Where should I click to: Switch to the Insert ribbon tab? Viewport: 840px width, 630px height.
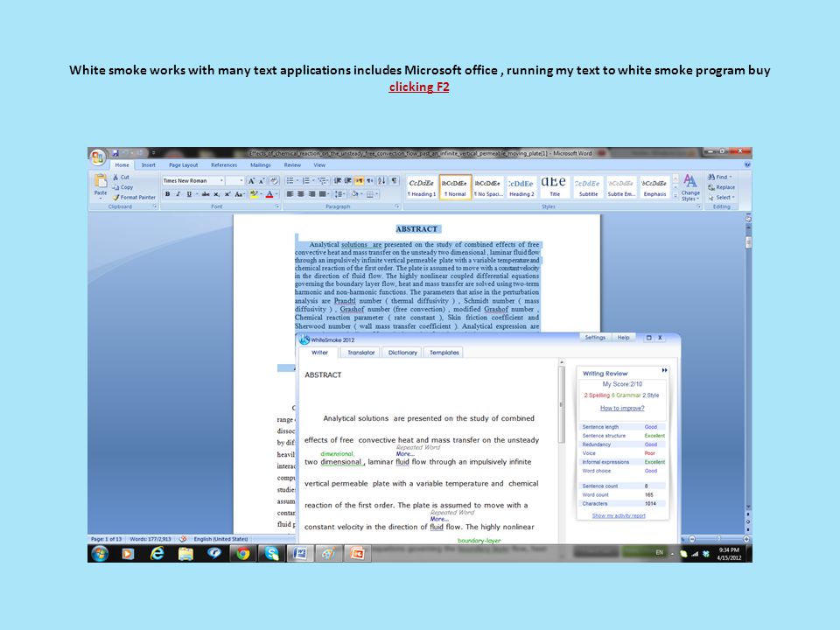pos(149,165)
